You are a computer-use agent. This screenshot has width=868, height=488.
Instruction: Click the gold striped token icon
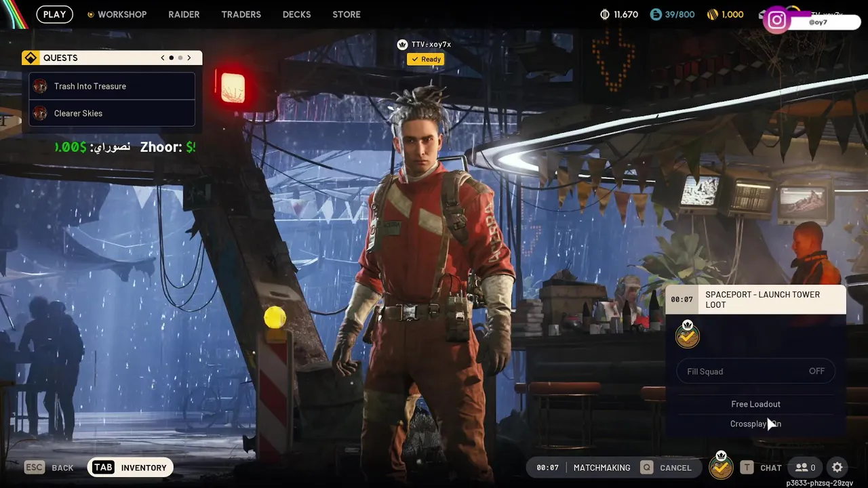[x=713, y=14]
